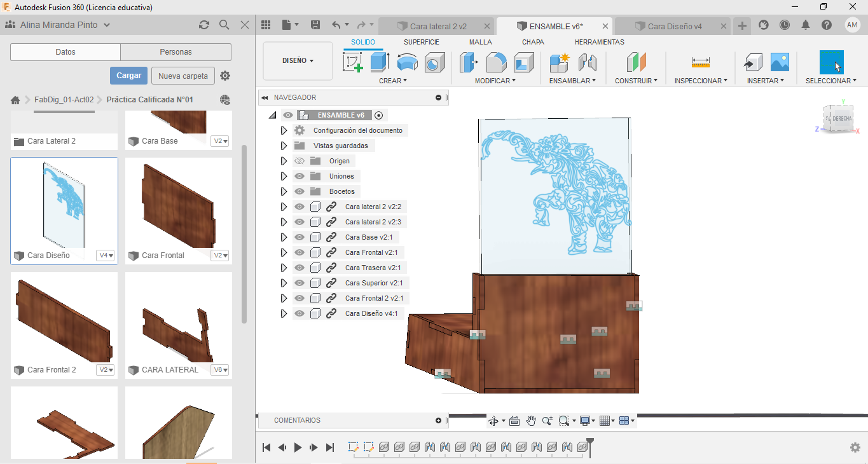The image size is (868, 464).
Task: Click the Insert Derive icon
Action: pyautogui.click(x=753, y=62)
